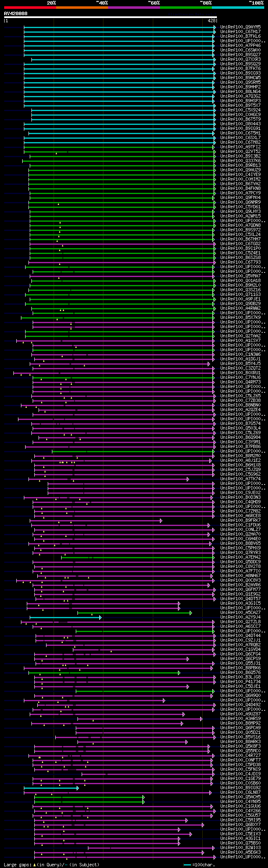Image resolution: width=268 pixels, height=868 pixels.
Task: Open the UniRef100_C6TM82 hit
Action: pyautogui.click(x=240, y=142)
